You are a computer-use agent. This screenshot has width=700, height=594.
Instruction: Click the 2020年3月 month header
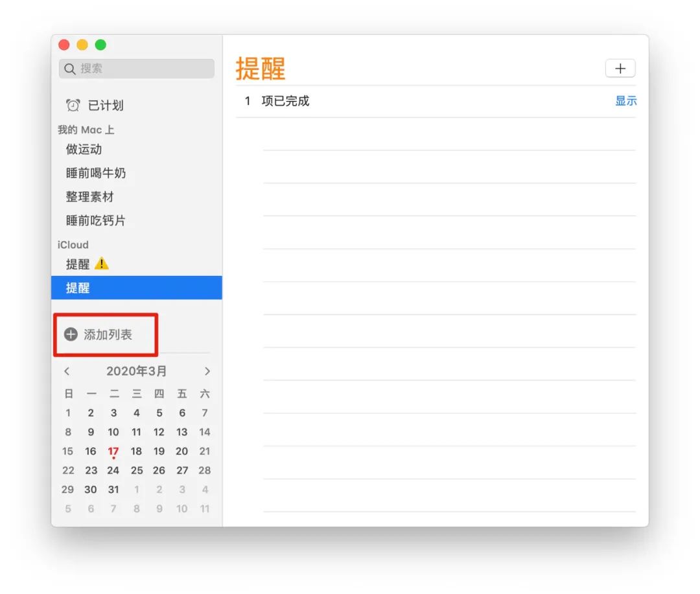coord(137,371)
